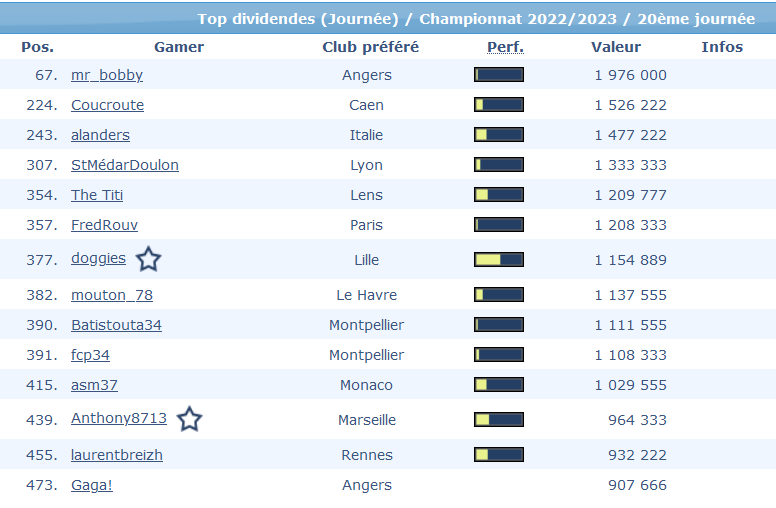
Task: Click doggies performance bar
Action: tap(499, 260)
